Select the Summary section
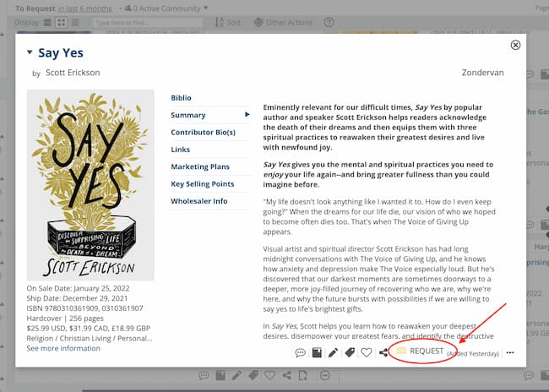 click(188, 115)
